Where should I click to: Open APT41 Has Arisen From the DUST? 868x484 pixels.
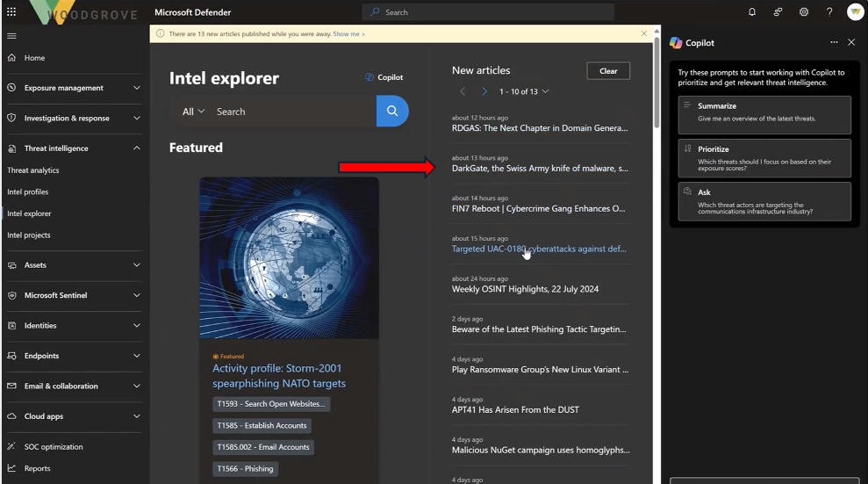tap(515, 410)
